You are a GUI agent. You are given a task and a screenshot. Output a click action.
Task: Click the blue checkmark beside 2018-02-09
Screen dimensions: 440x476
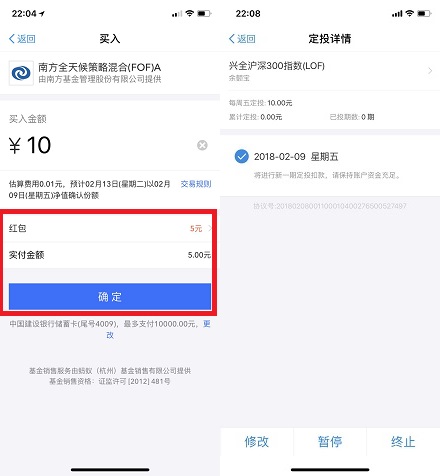point(242,156)
